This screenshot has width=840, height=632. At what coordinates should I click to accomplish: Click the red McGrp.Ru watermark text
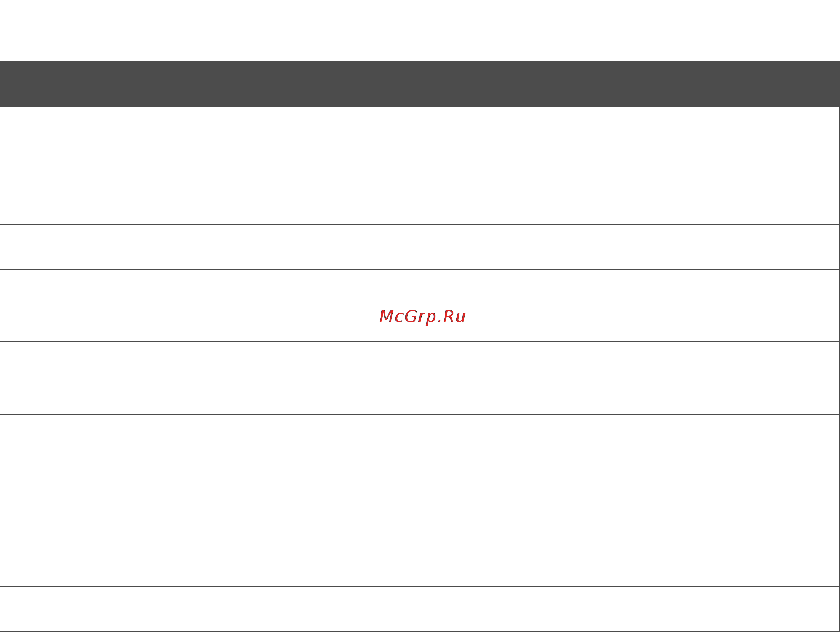pos(422,317)
